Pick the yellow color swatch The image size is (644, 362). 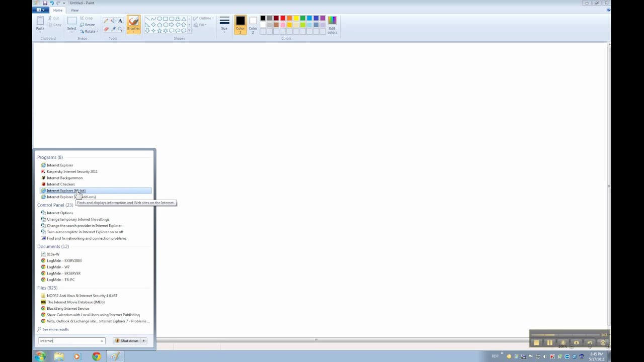[x=296, y=19]
